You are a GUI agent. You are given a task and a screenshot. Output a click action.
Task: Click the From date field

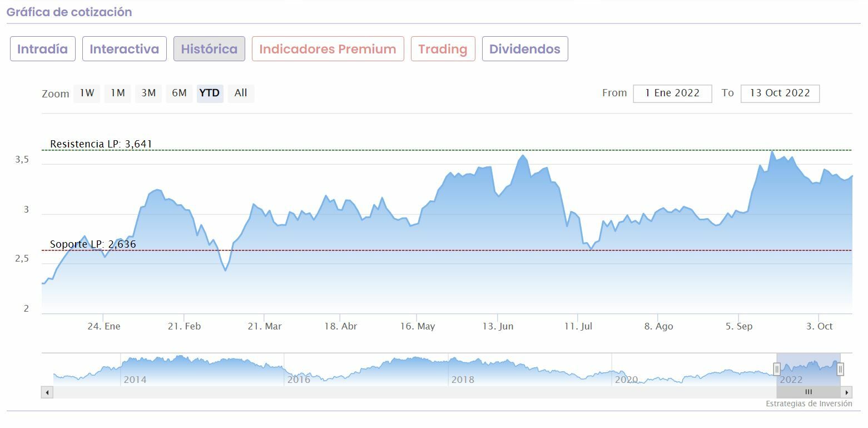[x=672, y=93]
